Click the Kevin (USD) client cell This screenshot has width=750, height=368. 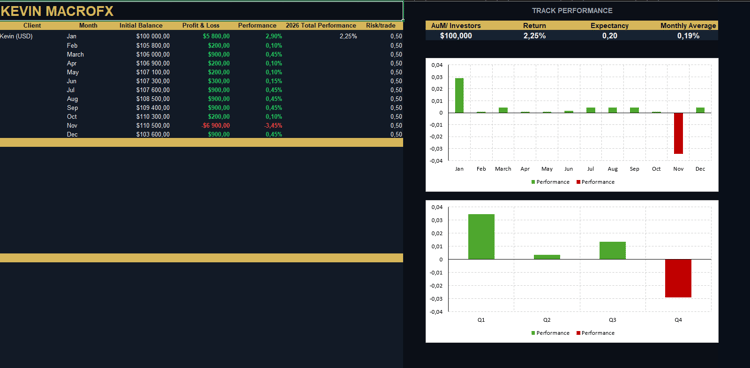17,36
